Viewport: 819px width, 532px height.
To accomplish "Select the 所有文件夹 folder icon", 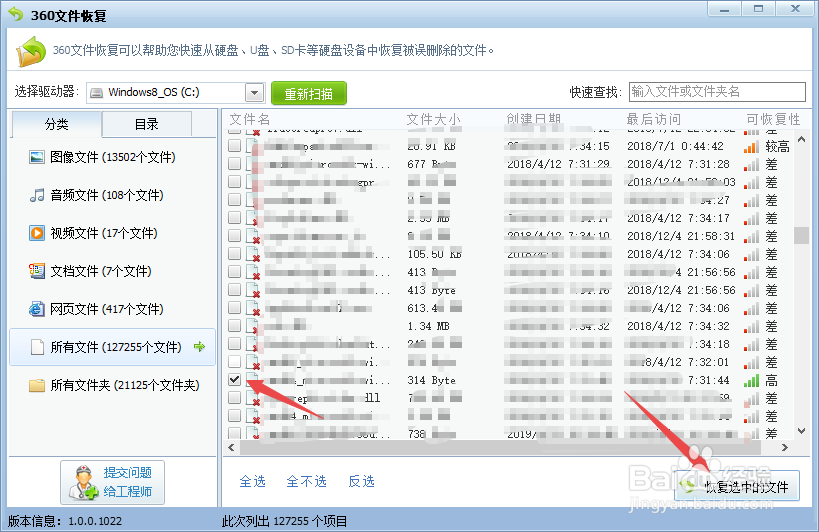I will pos(37,385).
